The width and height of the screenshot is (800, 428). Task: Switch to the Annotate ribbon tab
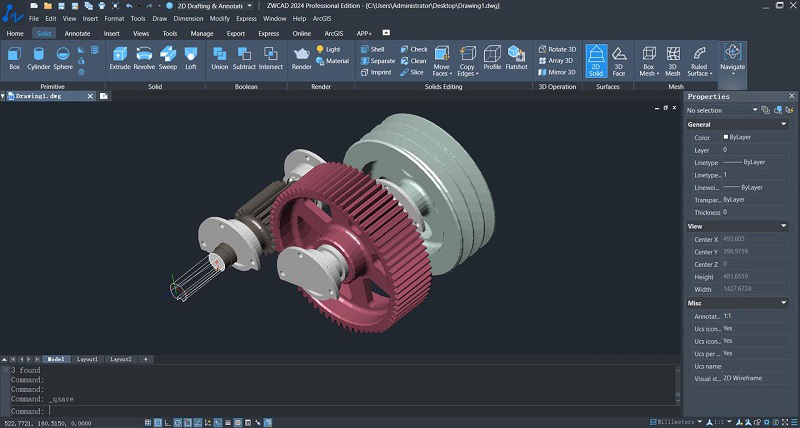tap(77, 34)
